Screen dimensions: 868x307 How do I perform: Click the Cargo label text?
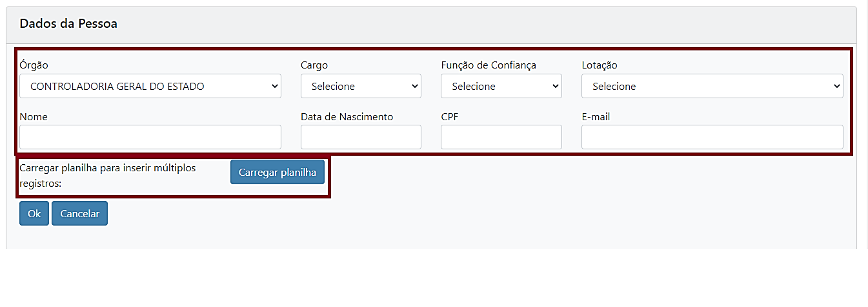(x=314, y=65)
